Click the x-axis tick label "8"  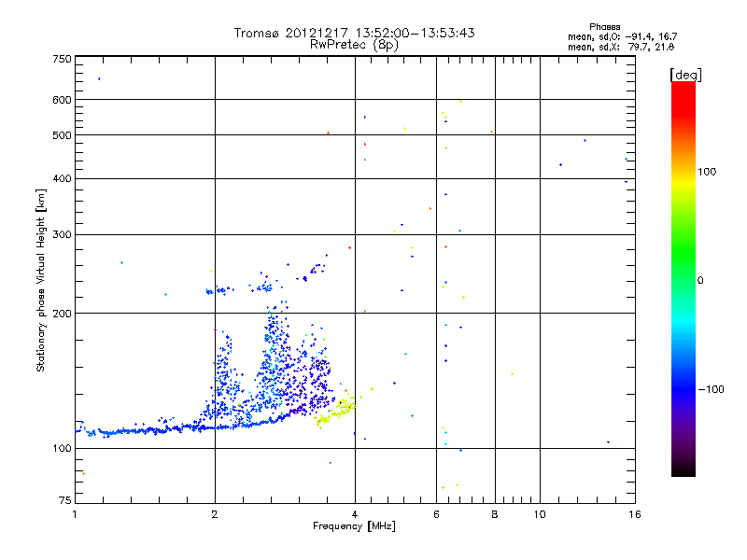(x=495, y=514)
